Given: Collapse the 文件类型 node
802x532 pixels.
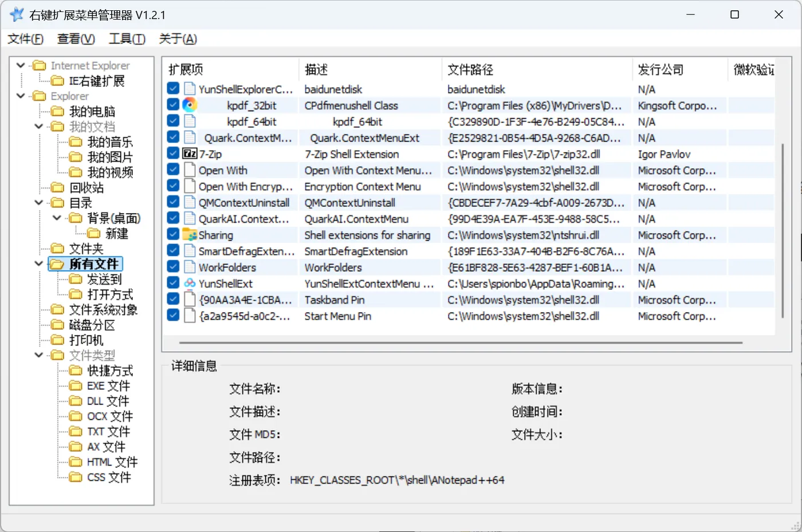Looking at the screenshot, I should coord(39,355).
